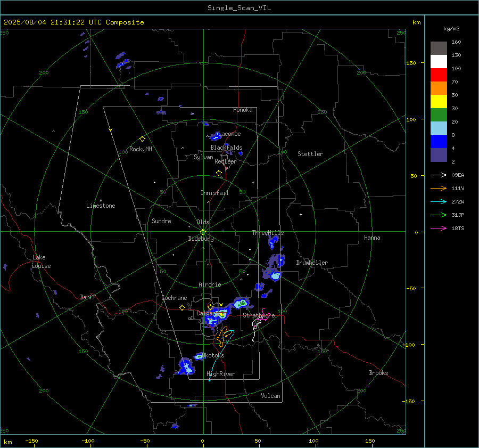479x448 pixels.
Task: Click the Banff town label
Action: pos(88,297)
